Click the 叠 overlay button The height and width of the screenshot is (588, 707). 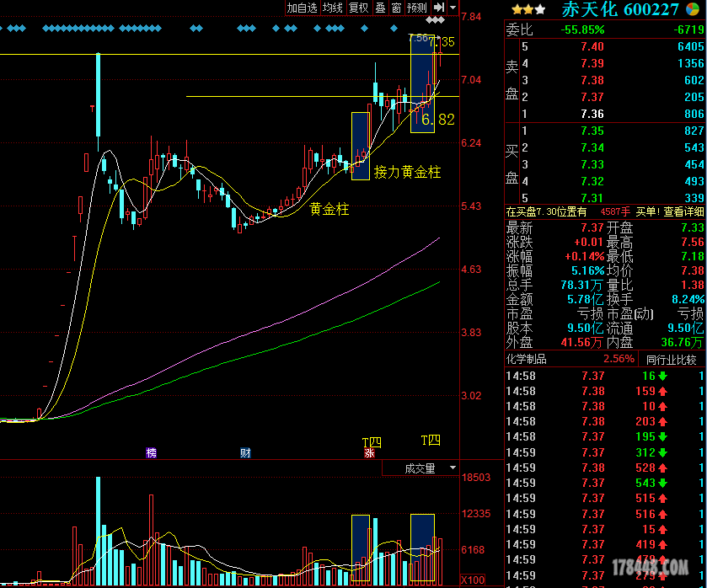(381, 8)
